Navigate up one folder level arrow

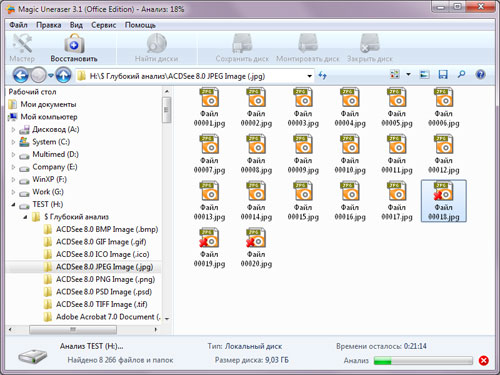(63, 76)
